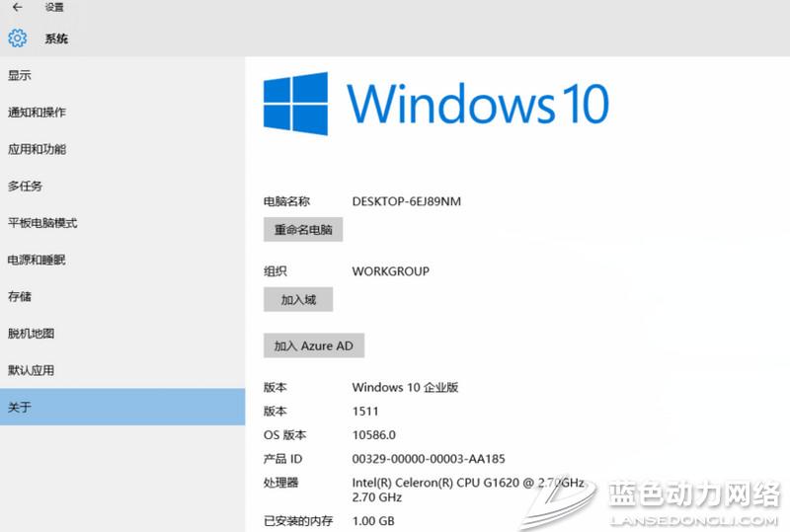
Task: Go to 应用和功能 section
Action: [x=37, y=149]
